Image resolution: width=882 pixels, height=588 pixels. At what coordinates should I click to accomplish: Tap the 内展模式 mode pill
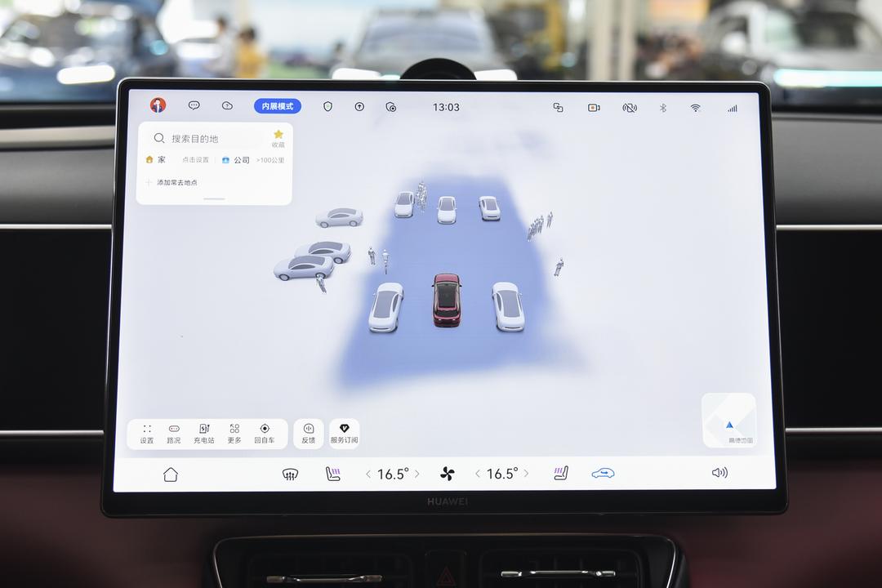(x=278, y=106)
